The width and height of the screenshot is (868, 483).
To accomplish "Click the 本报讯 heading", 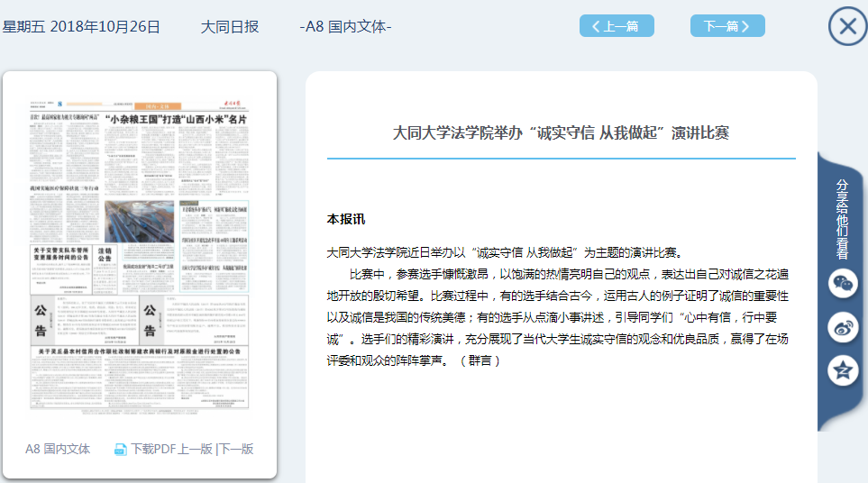I will coord(346,220).
